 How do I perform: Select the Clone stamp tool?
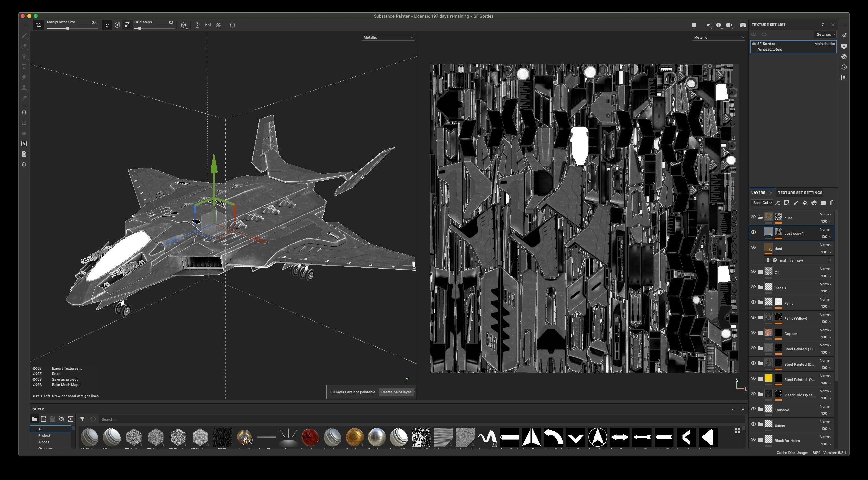(24, 88)
